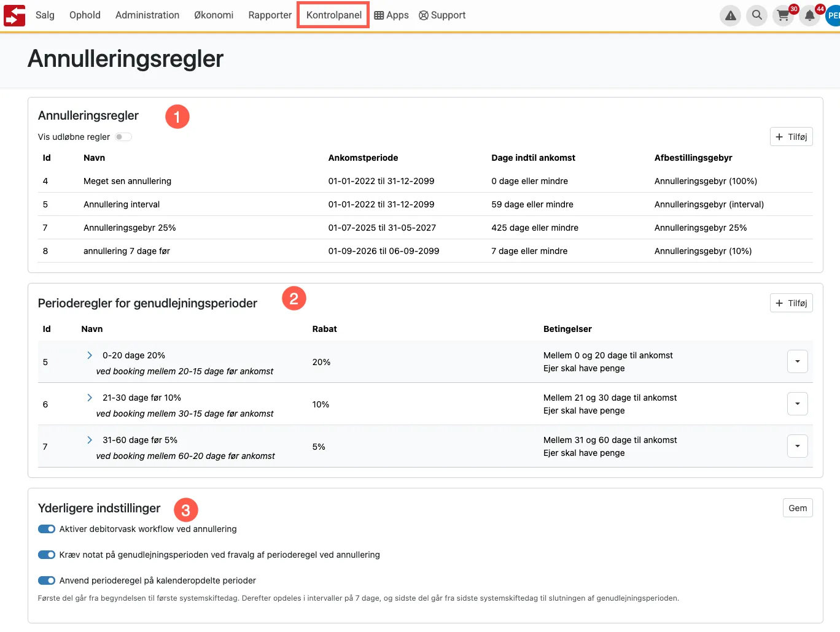This screenshot has height=632, width=840.
Task: Select the 'Annulleringsgebyr 25%' rule name
Action: [130, 228]
